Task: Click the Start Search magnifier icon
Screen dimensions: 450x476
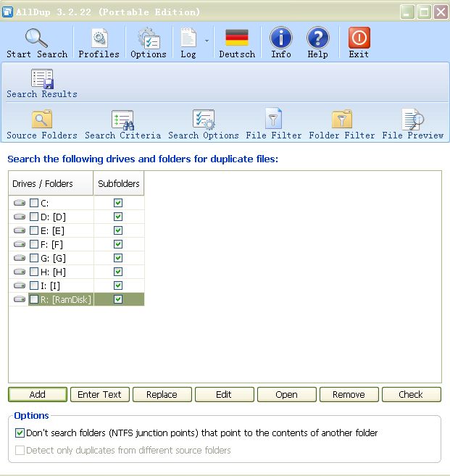Action: [36, 38]
